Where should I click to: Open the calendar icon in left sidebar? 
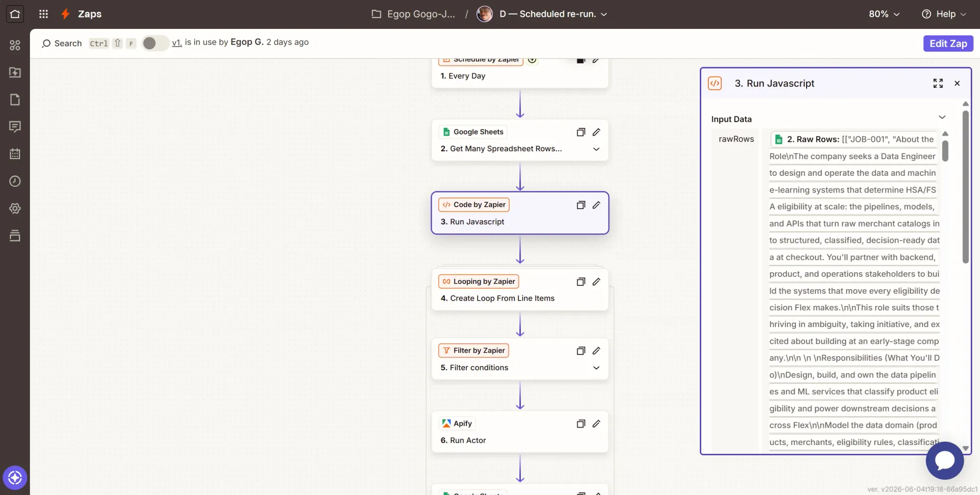[15, 154]
